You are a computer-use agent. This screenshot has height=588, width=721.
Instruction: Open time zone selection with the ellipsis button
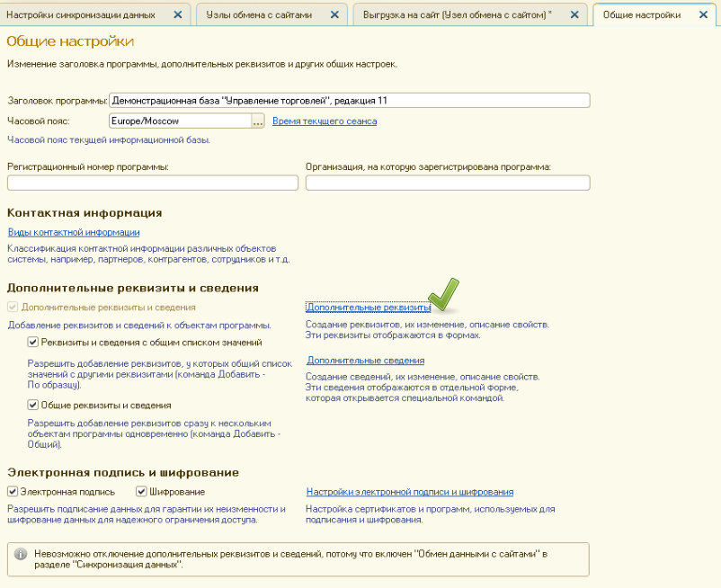tap(258, 121)
